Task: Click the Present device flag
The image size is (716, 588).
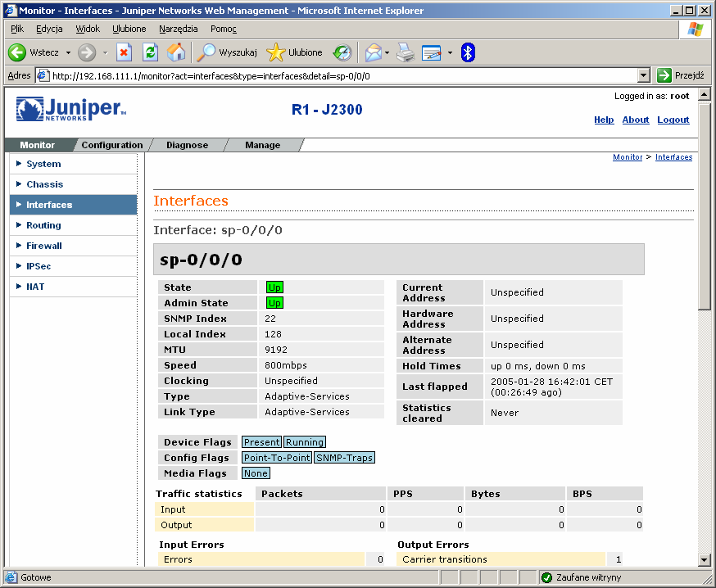Action: tap(261, 442)
